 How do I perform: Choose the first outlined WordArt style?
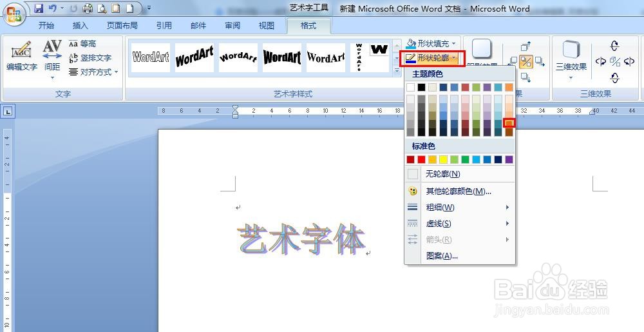click(x=151, y=57)
